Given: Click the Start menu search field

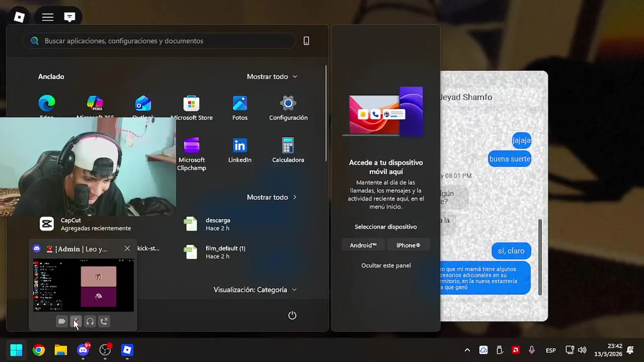Looking at the screenshot, I should click(x=159, y=41).
